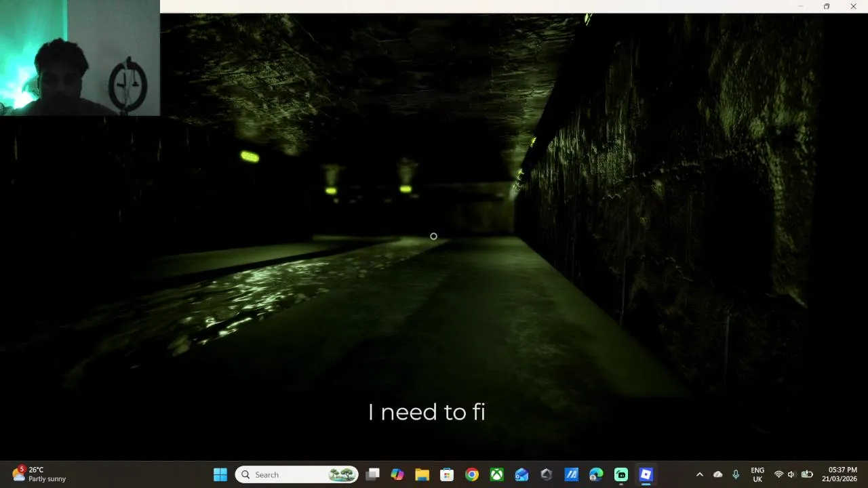Open Task View on the taskbar
The height and width of the screenshot is (488, 868).
[372, 474]
